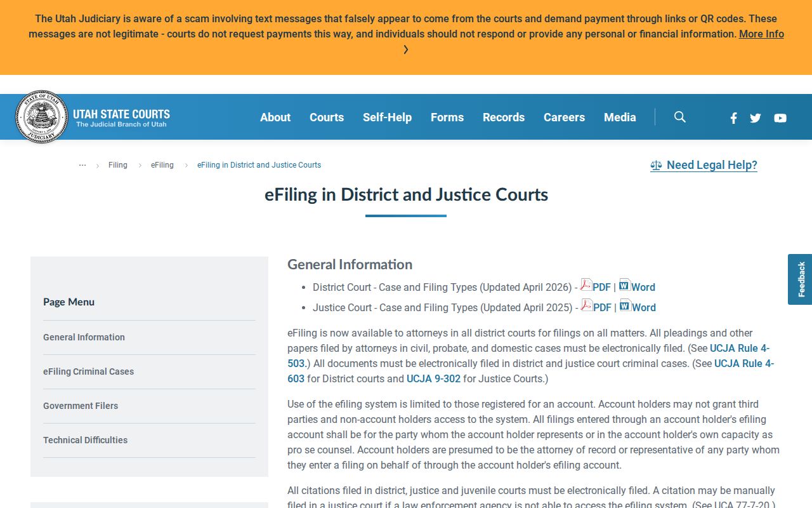Open the Feedback side tab
This screenshot has width=812, height=508.
click(x=800, y=279)
